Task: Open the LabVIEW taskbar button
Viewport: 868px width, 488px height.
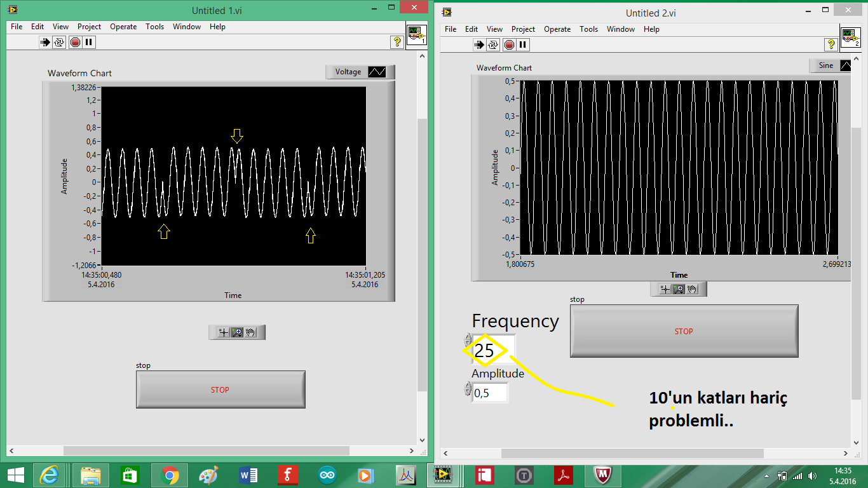Action: pyautogui.click(x=445, y=475)
